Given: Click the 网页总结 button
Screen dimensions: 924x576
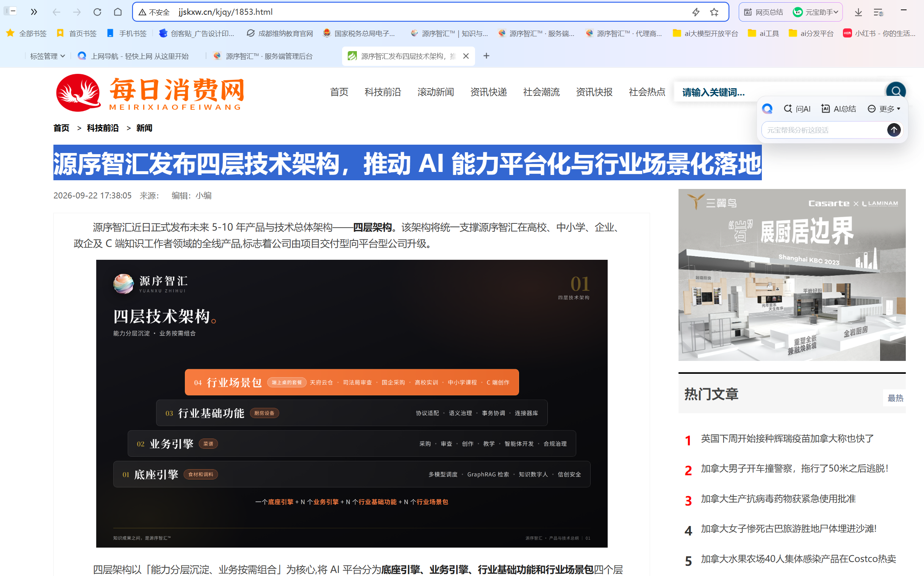Looking at the screenshot, I should (x=764, y=12).
